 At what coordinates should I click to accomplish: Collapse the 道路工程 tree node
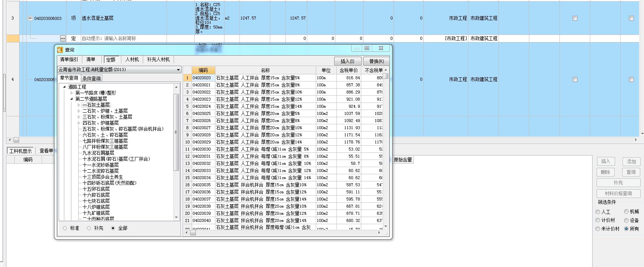click(x=65, y=87)
